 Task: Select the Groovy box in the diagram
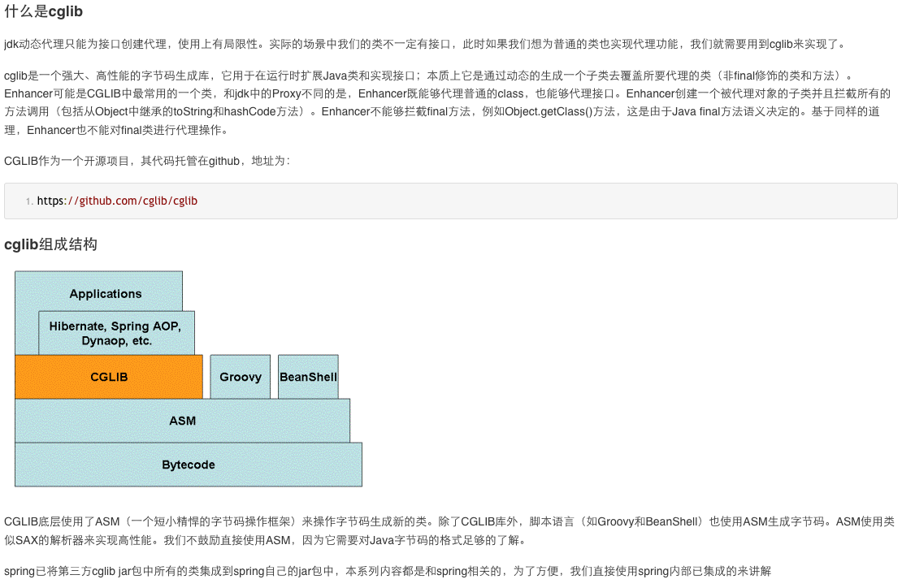point(240,377)
